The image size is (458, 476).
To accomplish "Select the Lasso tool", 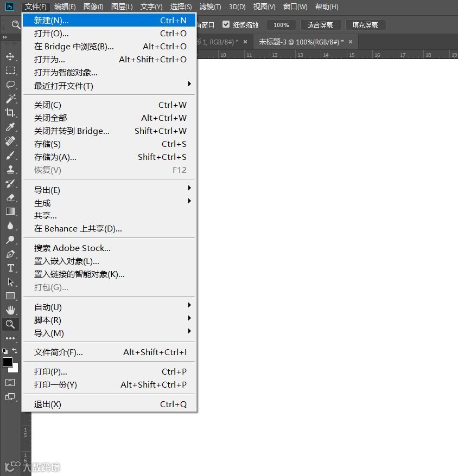I will (x=10, y=85).
